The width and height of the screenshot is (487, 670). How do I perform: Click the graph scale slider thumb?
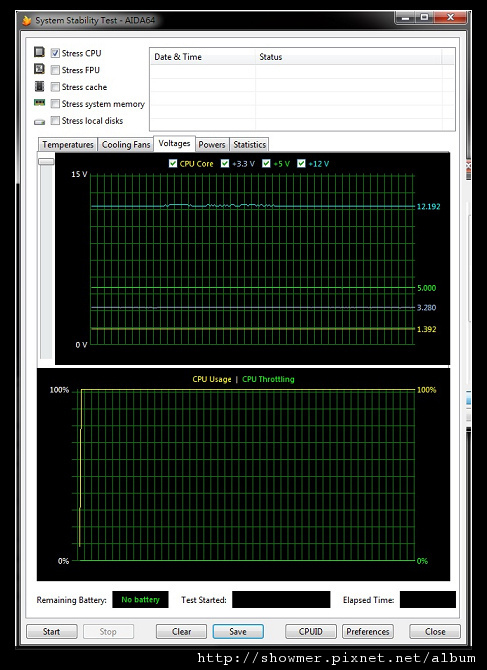pos(46,161)
